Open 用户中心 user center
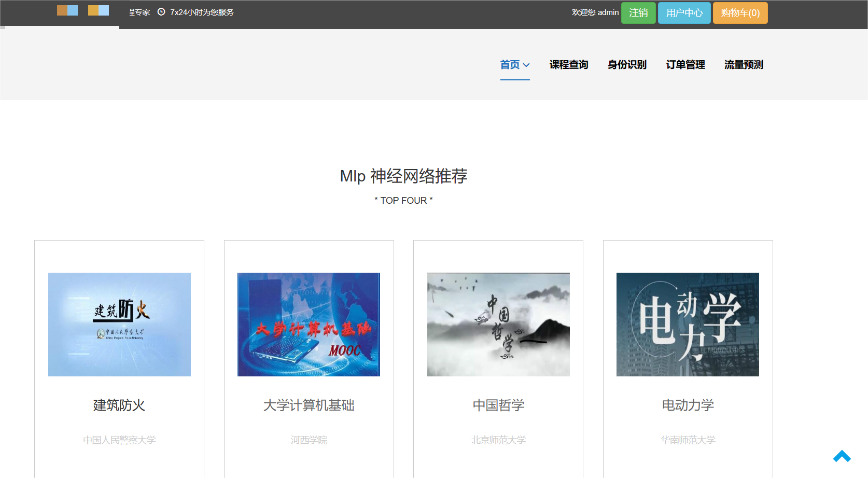 (x=684, y=12)
